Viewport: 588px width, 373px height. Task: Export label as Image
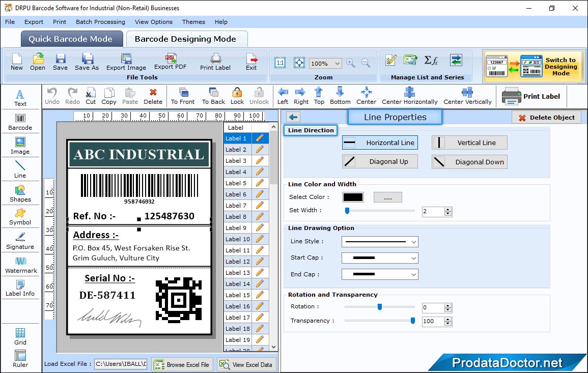pos(126,62)
